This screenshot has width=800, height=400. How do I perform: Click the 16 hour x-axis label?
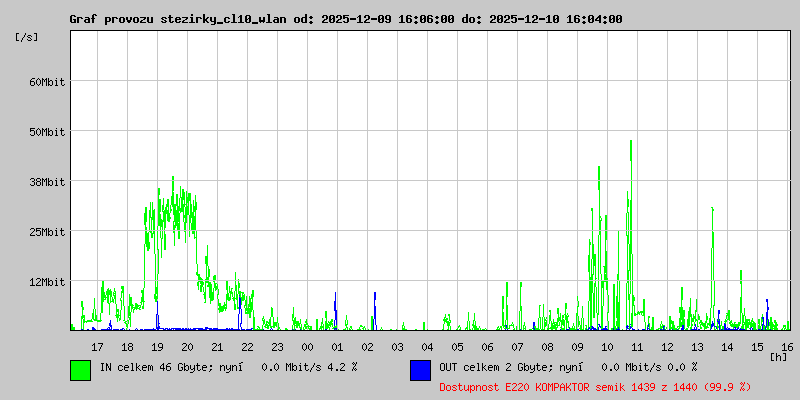pyautogui.click(x=787, y=347)
